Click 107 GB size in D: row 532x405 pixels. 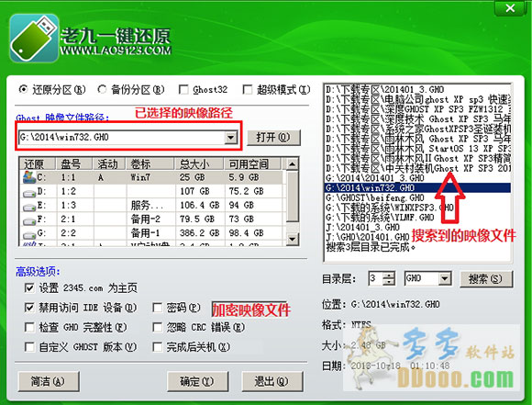tap(194, 191)
